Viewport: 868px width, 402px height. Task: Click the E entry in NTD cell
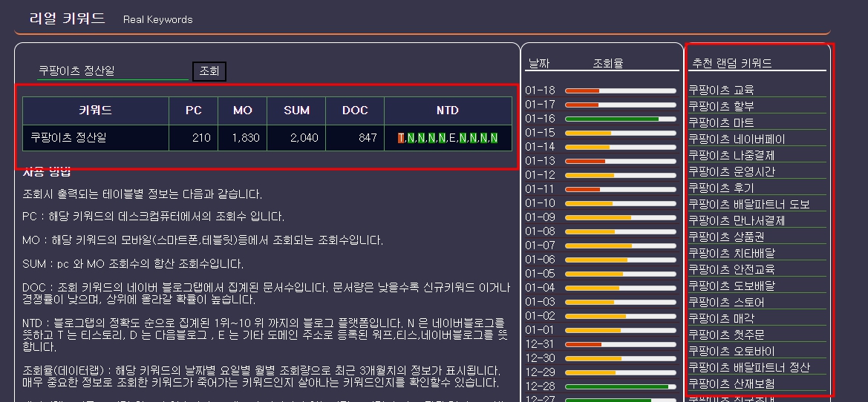pos(452,138)
